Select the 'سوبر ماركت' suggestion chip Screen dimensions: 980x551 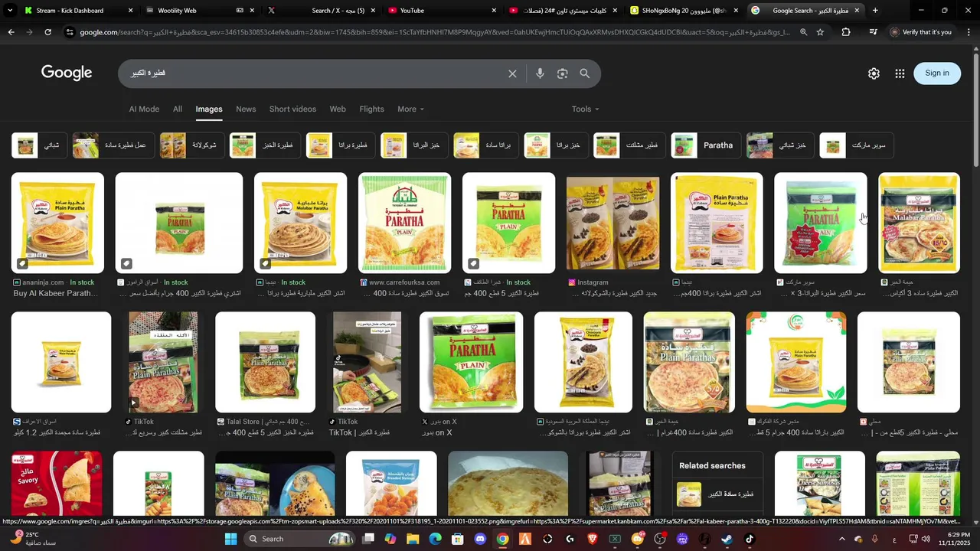tap(857, 145)
